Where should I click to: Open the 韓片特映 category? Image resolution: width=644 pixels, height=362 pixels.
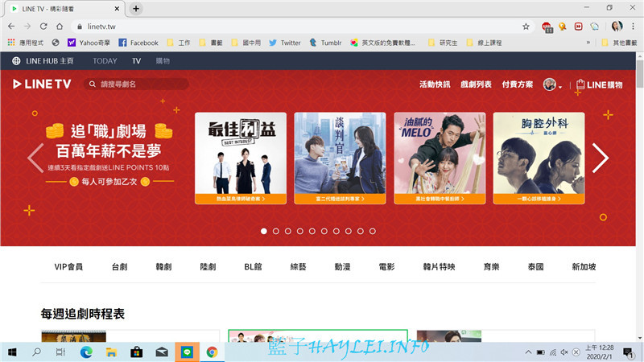tap(439, 267)
